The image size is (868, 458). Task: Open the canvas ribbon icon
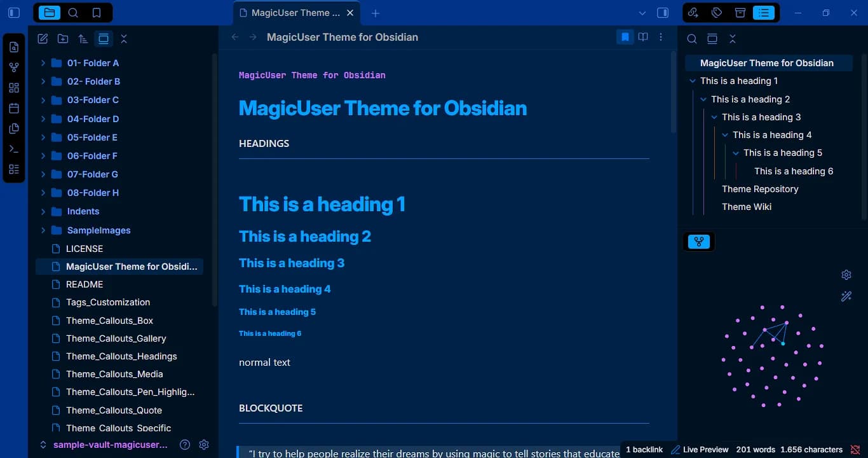click(x=14, y=88)
